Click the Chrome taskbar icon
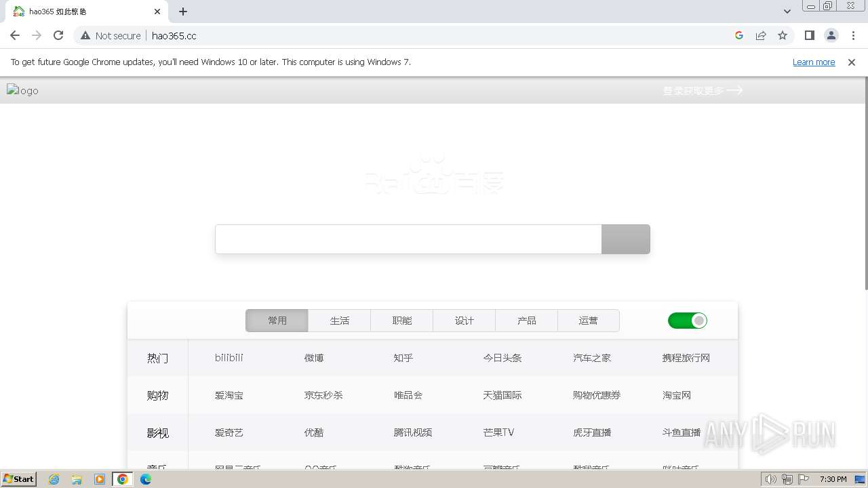The width and height of the screenshot is (868, 488). [123, 479]
